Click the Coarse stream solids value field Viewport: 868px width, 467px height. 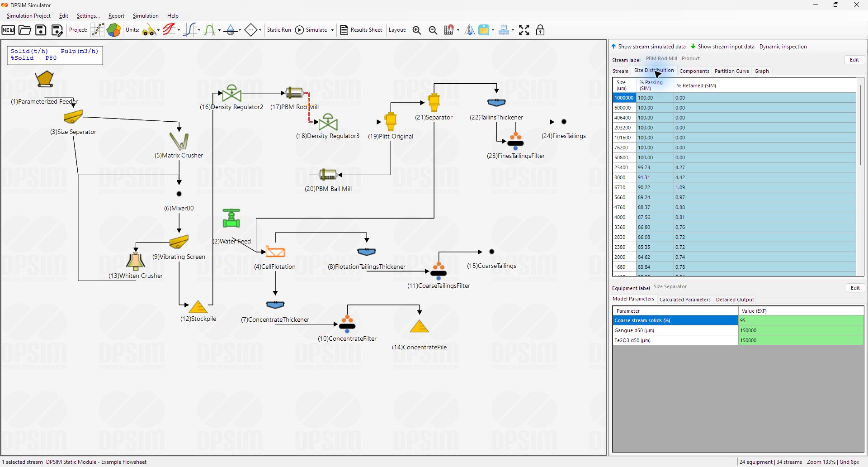click(801, 320)
